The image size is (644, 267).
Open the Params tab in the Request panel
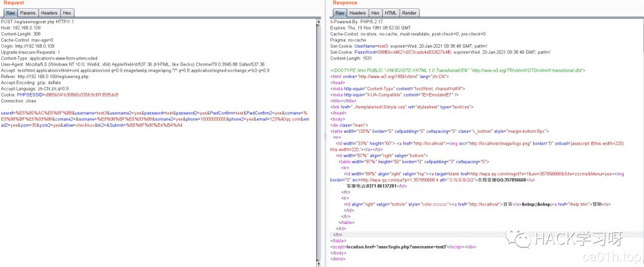pyautogui.click(x=28, y=13)
